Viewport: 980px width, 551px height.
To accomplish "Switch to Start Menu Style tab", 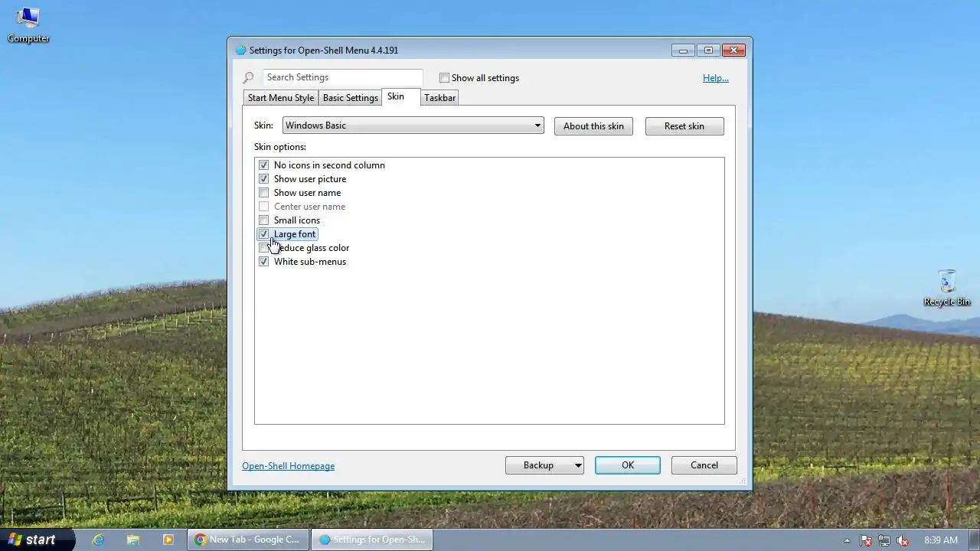I will coord(281,98).
